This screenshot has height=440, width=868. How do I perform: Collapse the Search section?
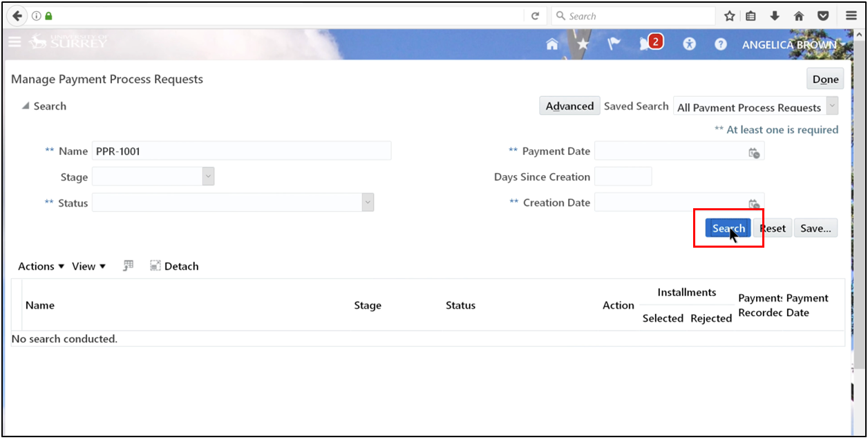[x=24, y=106]
